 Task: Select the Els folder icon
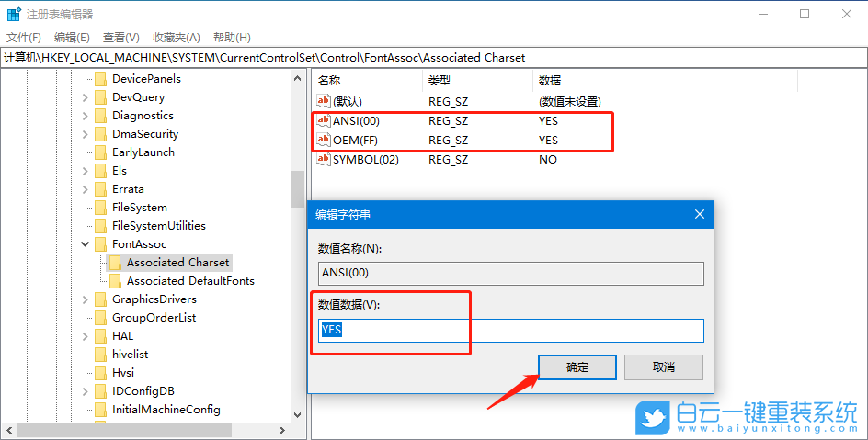(100, 171)
